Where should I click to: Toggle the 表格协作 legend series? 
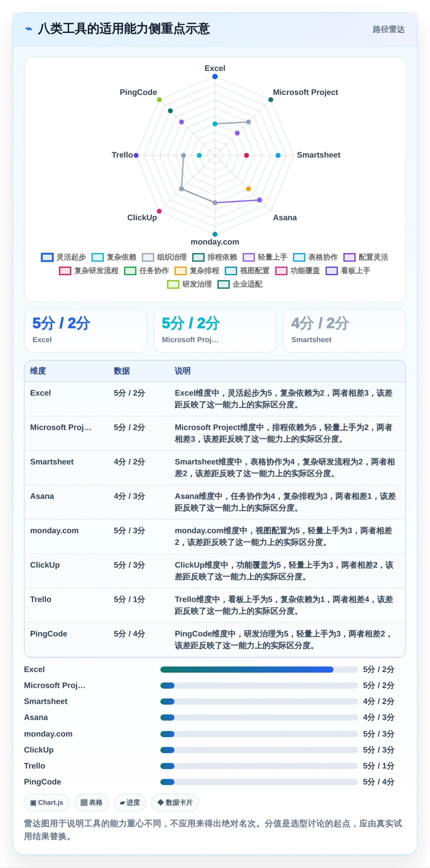tap(315, 257)
